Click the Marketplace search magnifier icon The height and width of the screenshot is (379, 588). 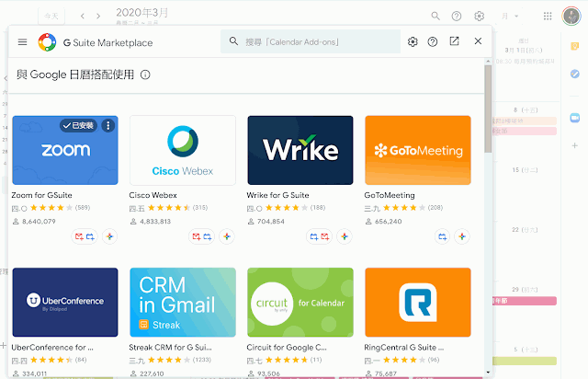[233, 41]
